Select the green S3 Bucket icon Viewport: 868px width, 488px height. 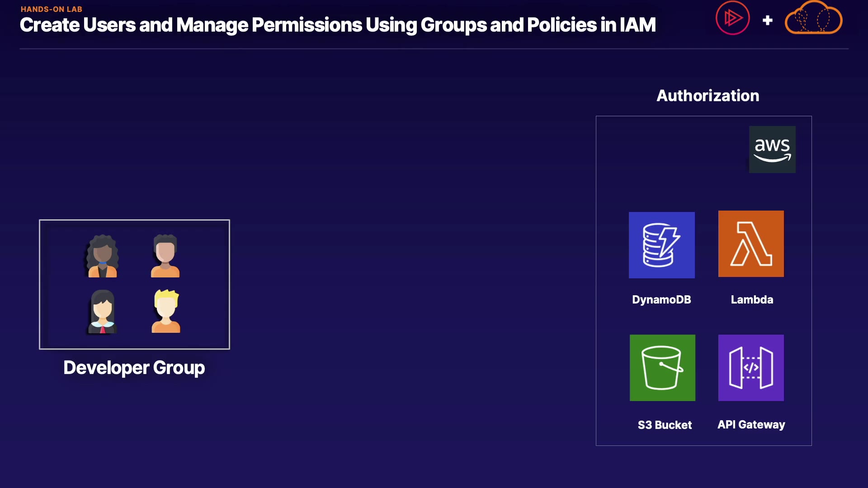coord(662,367)
